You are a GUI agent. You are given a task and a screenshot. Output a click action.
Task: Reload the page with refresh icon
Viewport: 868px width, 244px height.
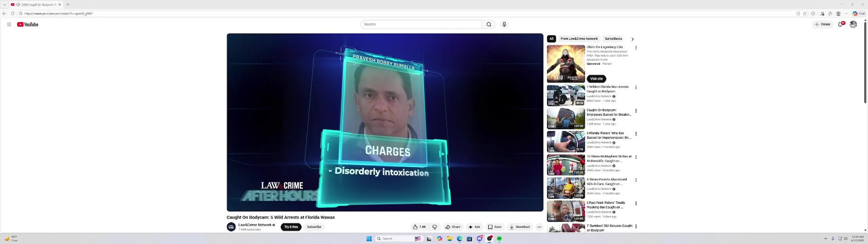point(13,14)
